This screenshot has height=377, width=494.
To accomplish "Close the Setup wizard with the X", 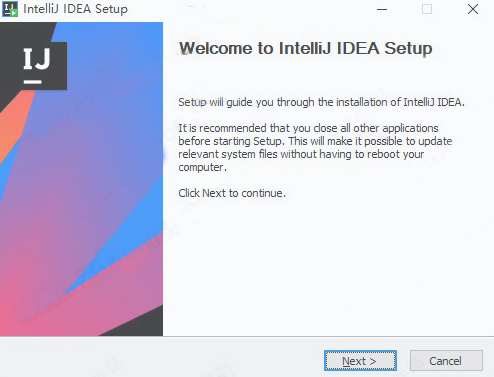I will pyautogui.click(x=473, y=9).
